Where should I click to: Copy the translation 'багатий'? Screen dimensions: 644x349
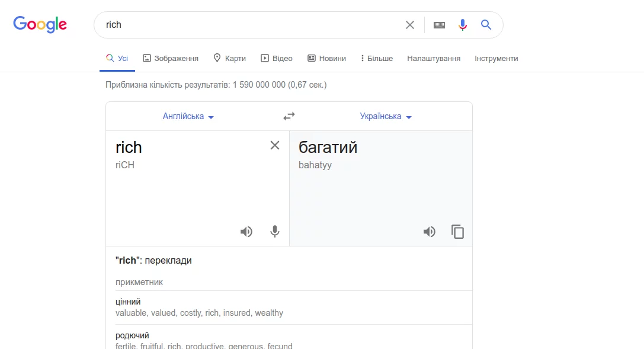pos(457,232)
